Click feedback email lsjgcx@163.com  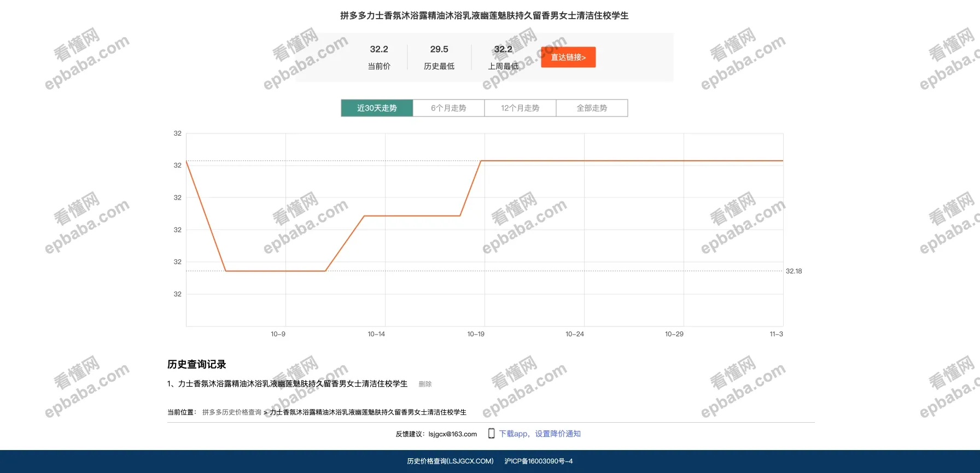coord(453,434)
